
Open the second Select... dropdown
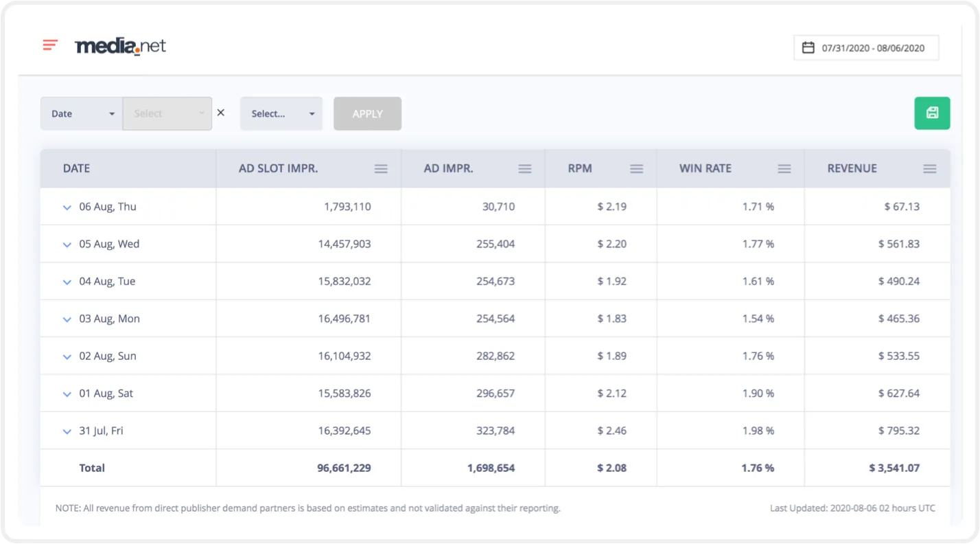[x=281, y=114]
